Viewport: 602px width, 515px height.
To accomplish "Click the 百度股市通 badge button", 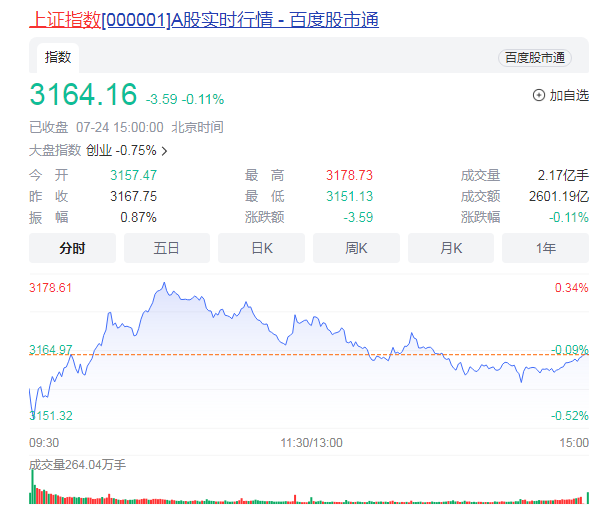I will 535,58.
